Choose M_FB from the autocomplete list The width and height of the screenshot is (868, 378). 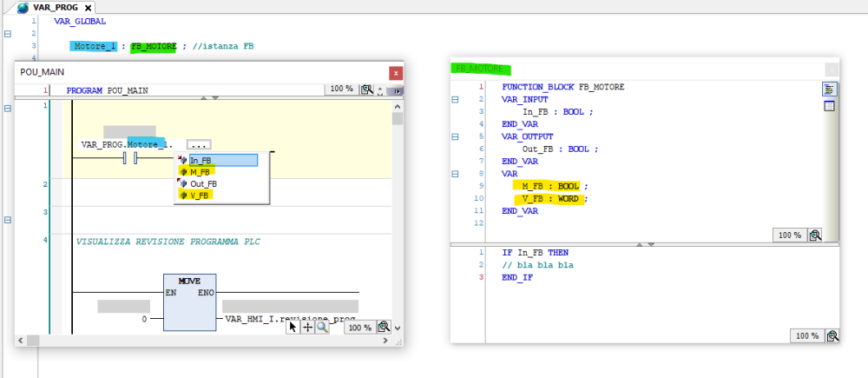(x=200, y=172)
